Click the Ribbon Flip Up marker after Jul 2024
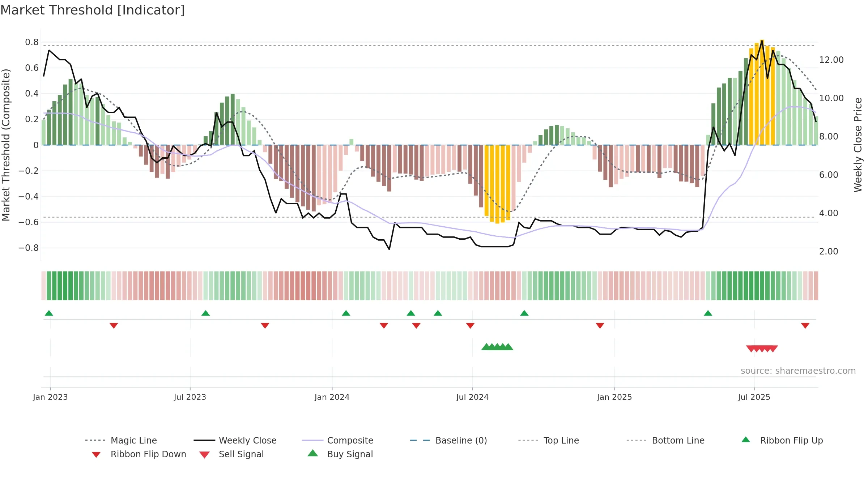 [x=524, y=313]
